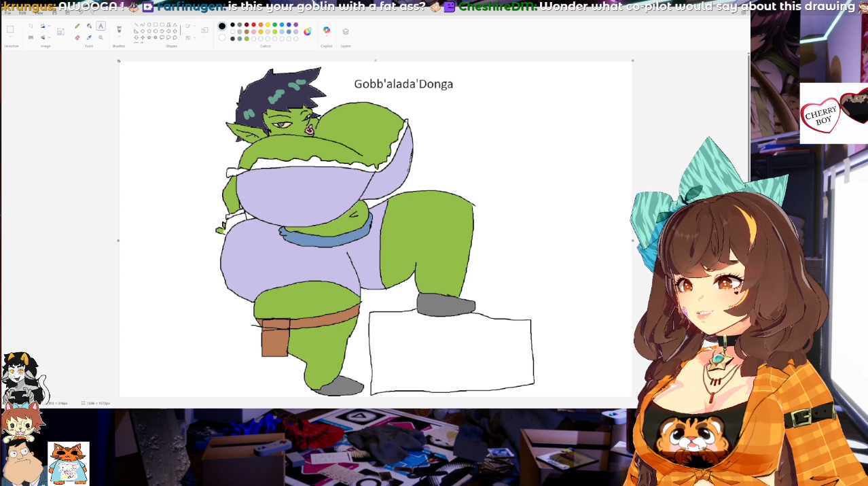Viewport: 868px width, 486px height.
Task: Click the Flip image icon
Action: pos(43,37)
